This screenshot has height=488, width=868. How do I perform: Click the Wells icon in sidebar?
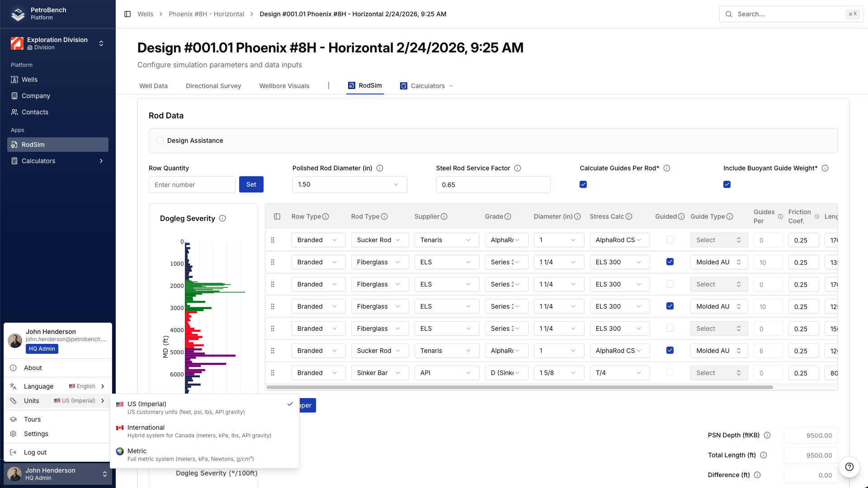[14, 80]
